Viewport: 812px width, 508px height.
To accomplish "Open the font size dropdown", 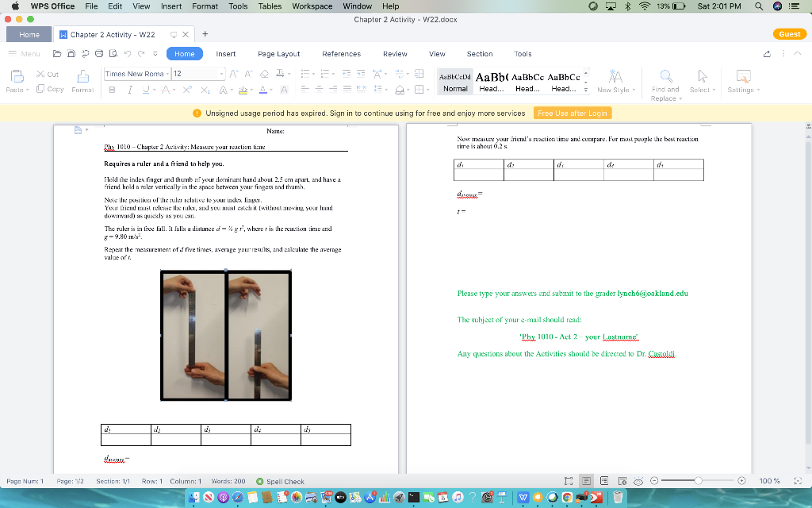I will (x=222, y=74).
